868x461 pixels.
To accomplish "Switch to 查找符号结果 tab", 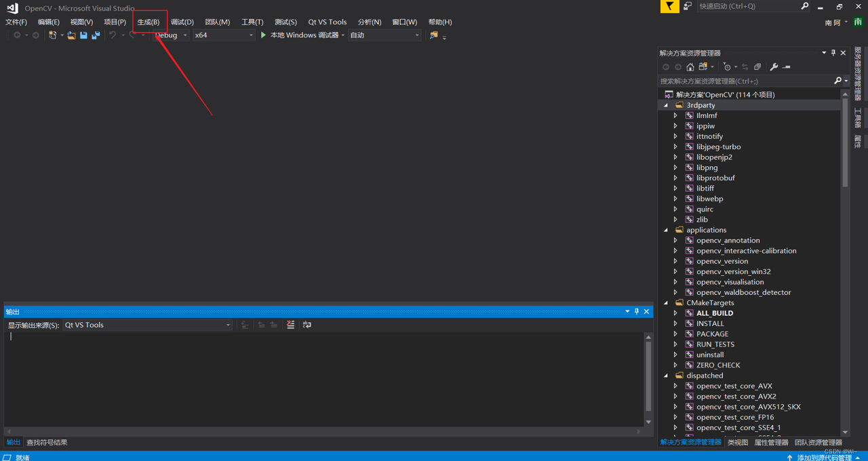I will coord(47,443).
